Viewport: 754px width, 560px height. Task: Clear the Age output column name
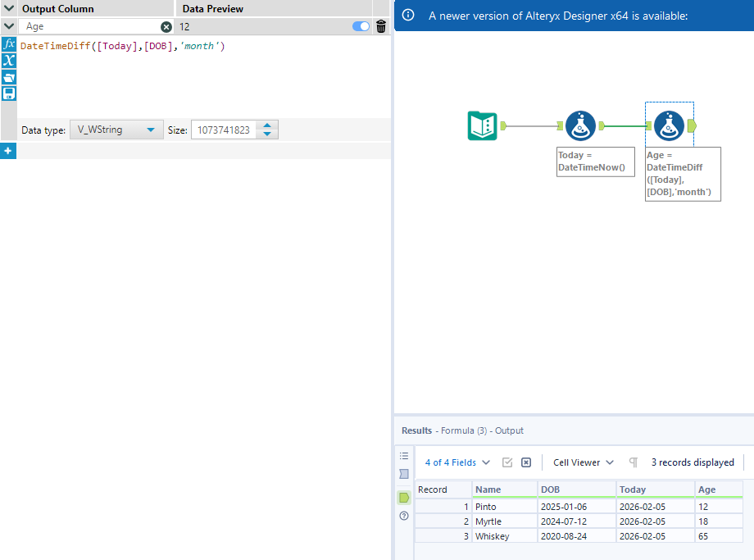(x=166, y=27)
